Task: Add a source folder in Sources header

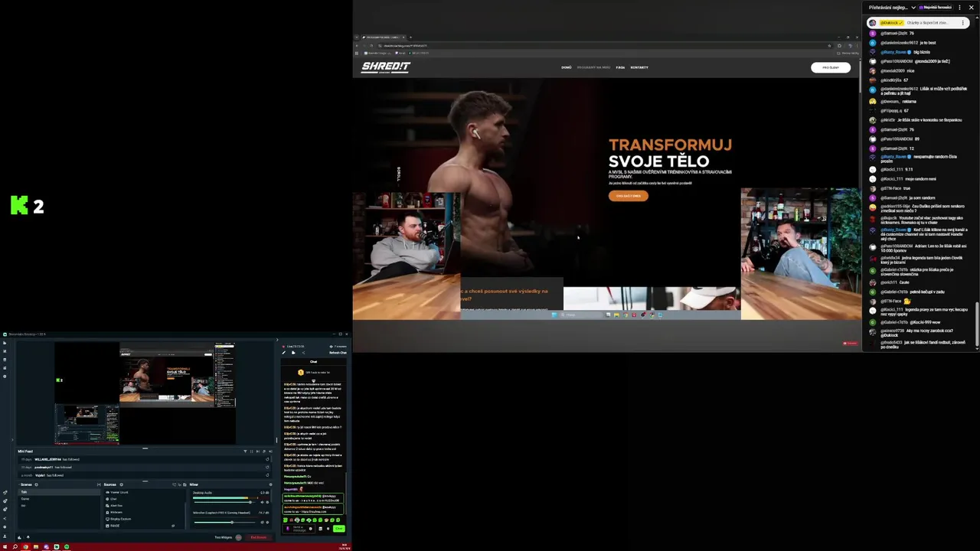Action: pos(185,484)
